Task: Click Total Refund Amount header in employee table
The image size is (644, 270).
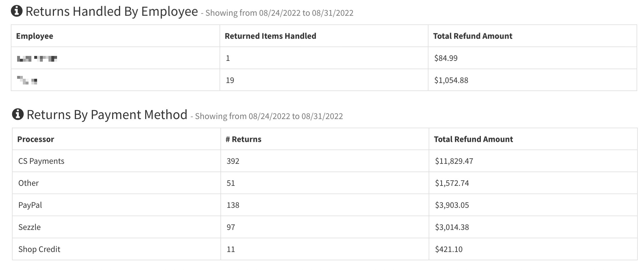Action: click(x=473, y=36)
